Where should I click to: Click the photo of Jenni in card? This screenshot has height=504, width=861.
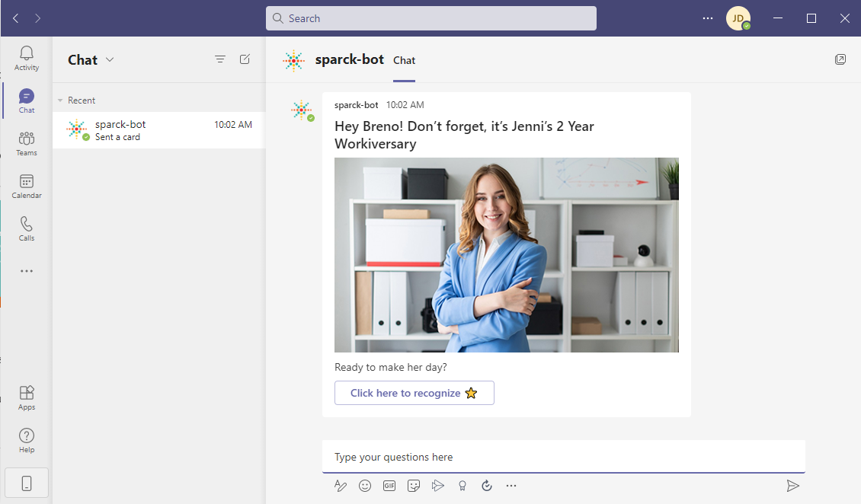coord(506,255)
